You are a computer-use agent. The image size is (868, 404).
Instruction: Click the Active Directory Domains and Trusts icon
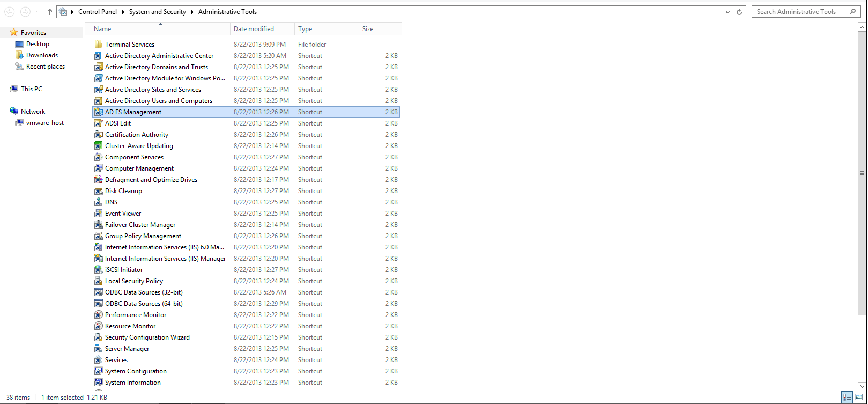coord(99,67)
